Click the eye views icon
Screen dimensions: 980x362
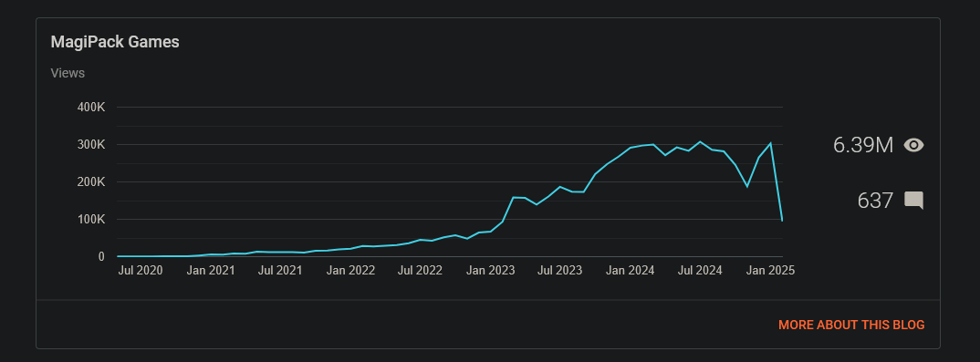(x=913, y=145)
